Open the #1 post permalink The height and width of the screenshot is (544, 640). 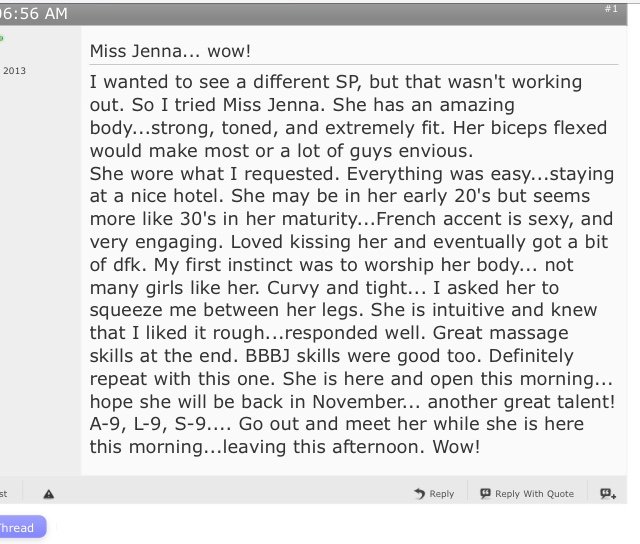611,9
